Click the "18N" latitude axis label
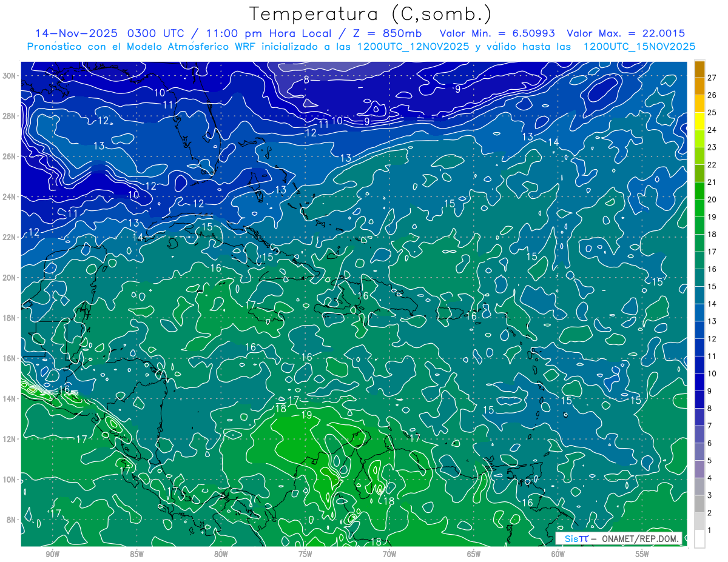The width and height of the screenshot is (728, 562). (x=10, y=318)
